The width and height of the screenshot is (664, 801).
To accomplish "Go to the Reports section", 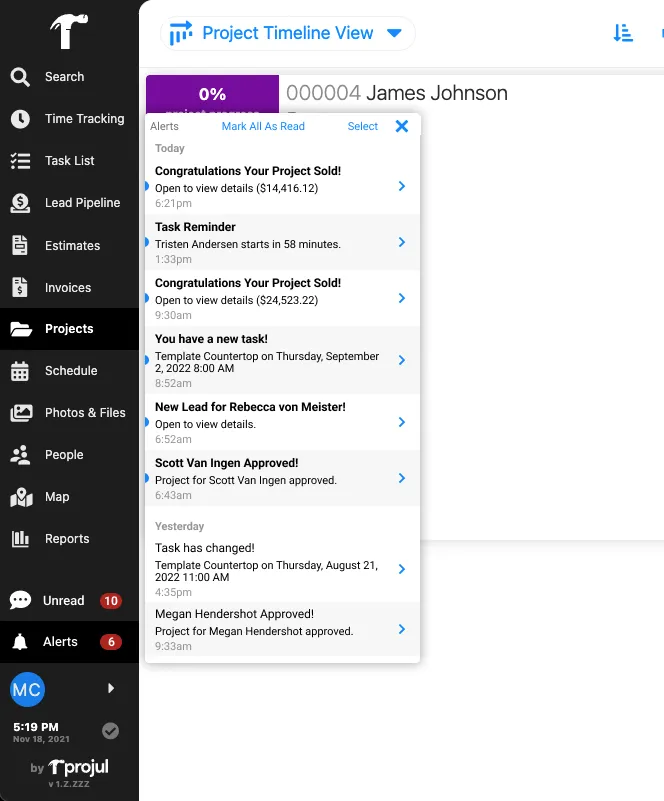I will tap(67, 539).
